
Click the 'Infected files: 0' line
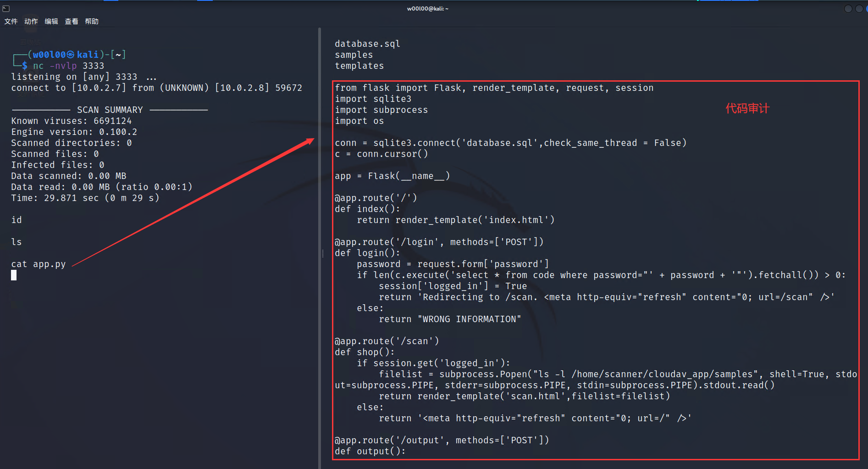[57, 165]
